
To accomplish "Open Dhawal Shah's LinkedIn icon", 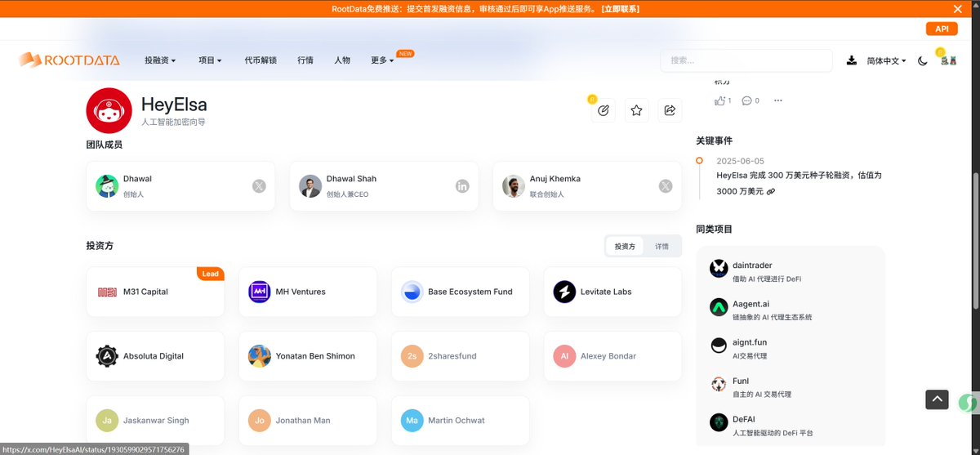I will click(462, 186).
